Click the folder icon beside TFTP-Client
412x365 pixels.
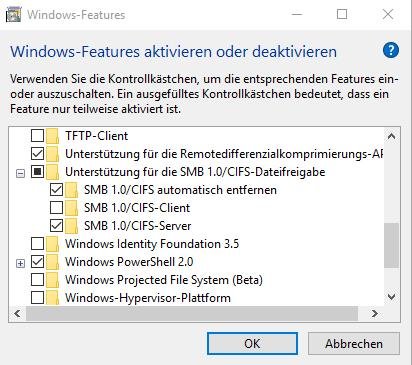[52, 136]
